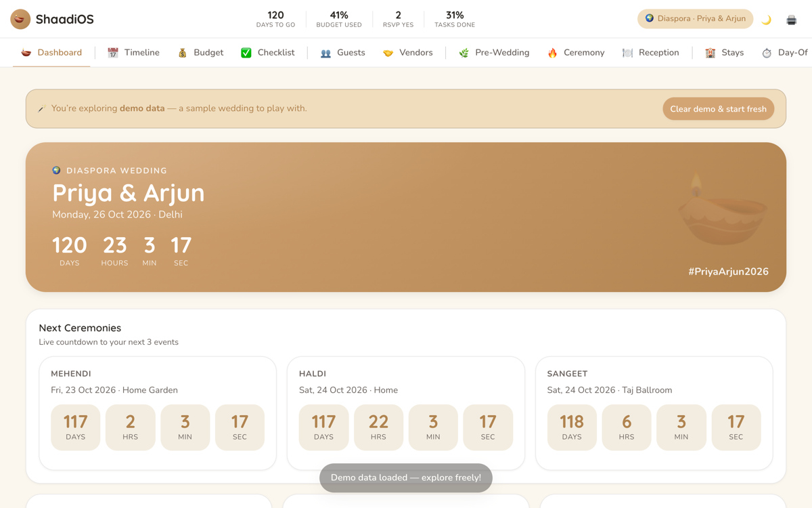812x508 pixels.
Task: Click the #PriyaArjun2026 hashtag
Action: tap(728, 272)
